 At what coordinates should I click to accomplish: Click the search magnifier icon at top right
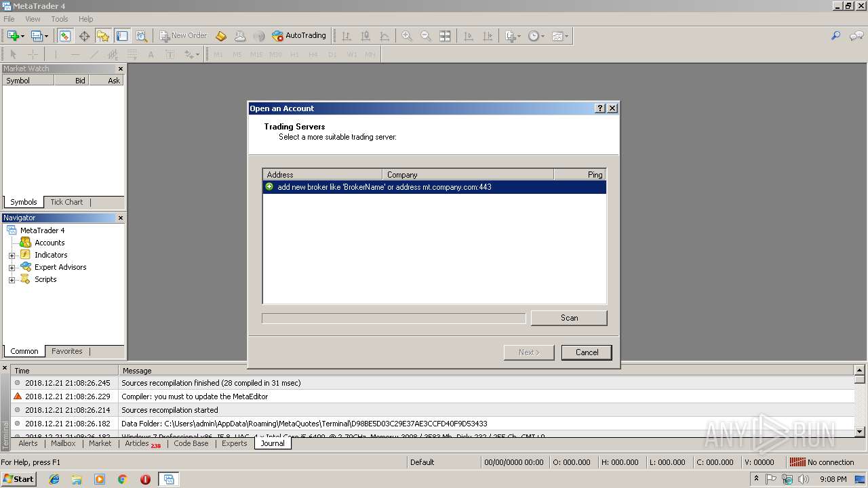coord(835,36)
